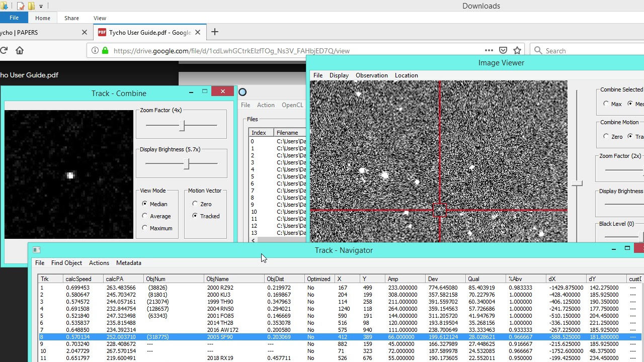Switch to the Explorer Share tab
644x362 pixels.
(71, 18)
